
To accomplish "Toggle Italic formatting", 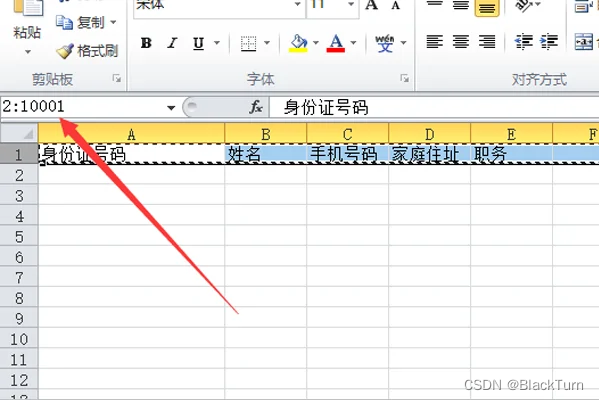I will pos(172,43).
